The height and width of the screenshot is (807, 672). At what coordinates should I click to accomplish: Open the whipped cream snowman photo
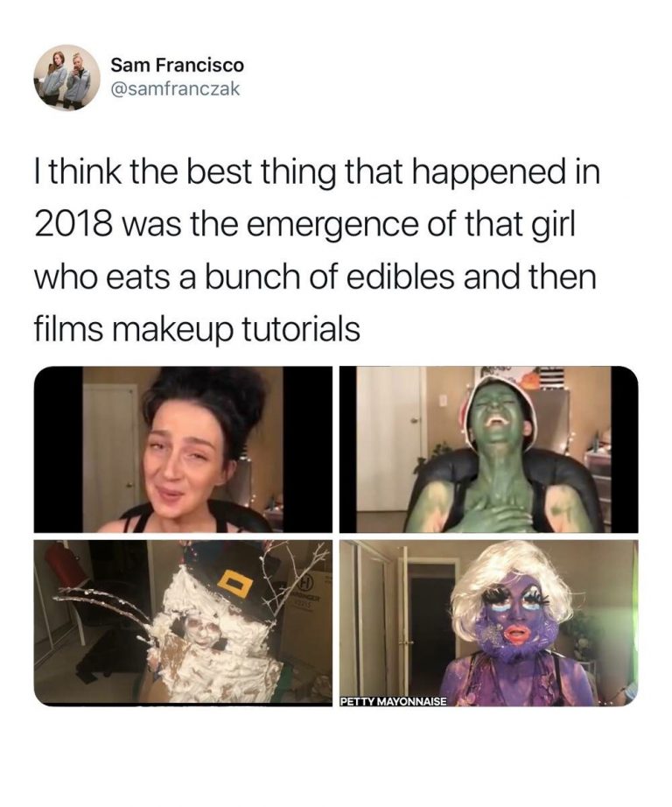[183, 622]
